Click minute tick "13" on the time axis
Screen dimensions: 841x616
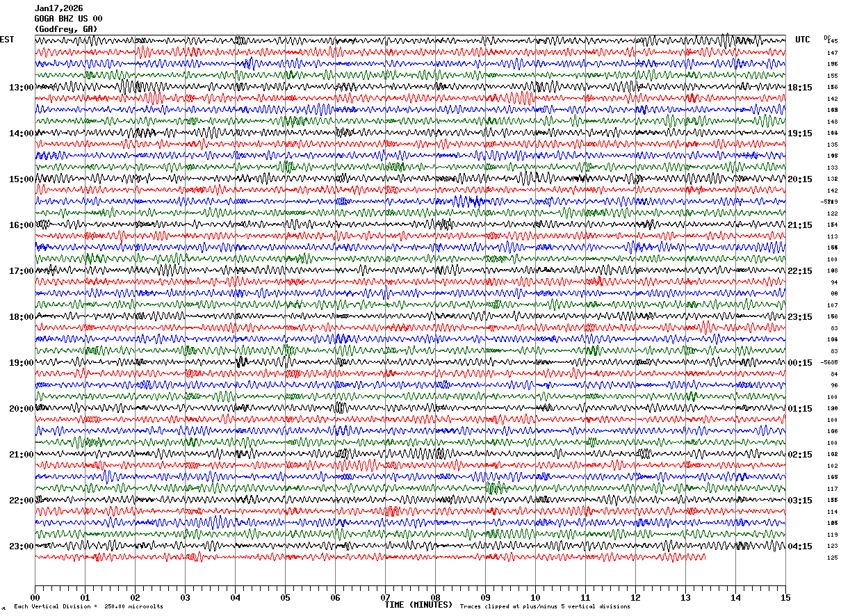[685, 597]
